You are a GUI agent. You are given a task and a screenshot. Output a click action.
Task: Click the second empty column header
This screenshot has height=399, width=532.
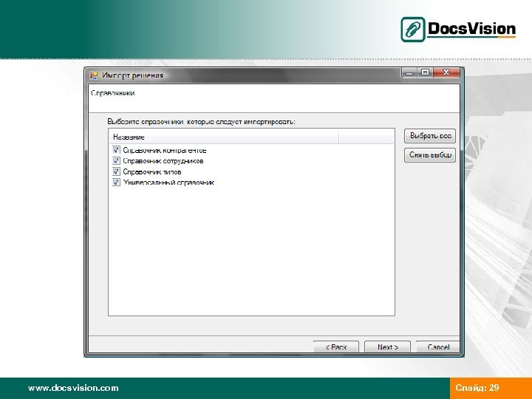tap(366, 137)
